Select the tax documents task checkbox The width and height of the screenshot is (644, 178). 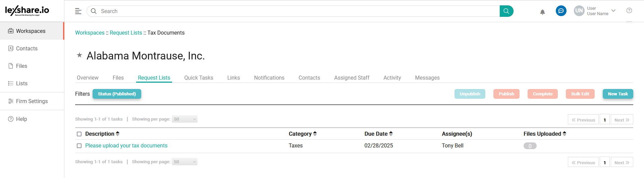pyautogui.click(x=79, y=146)
